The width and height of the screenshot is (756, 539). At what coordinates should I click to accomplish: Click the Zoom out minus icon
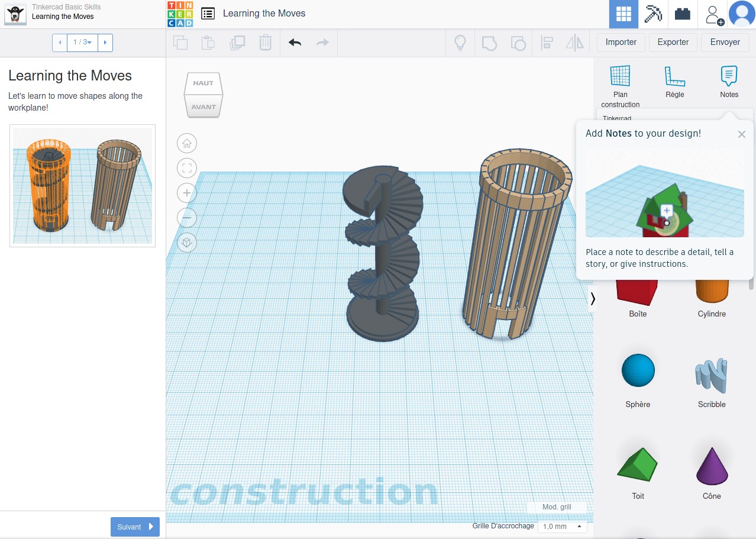[x=187, y=218]
